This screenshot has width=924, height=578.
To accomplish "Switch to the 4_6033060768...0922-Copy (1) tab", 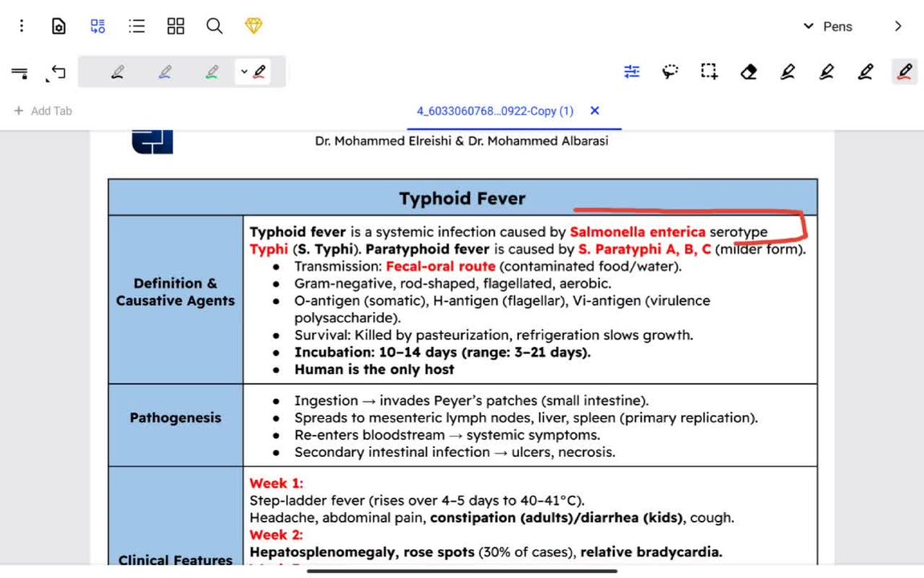I will pyautogui.click(x=495, y=111).
